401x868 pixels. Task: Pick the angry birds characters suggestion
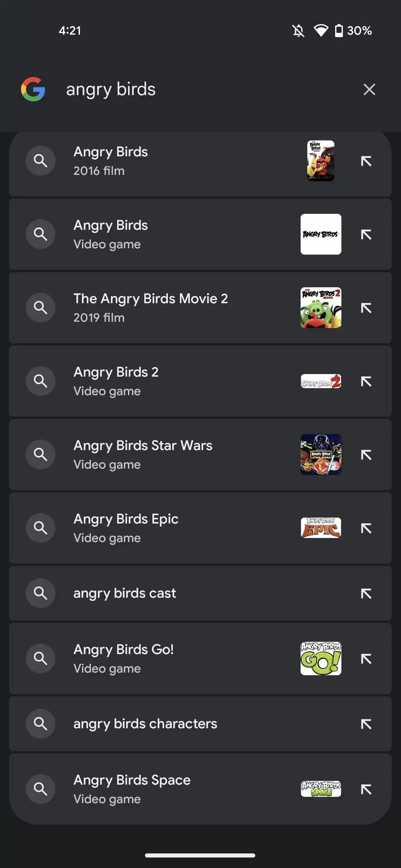coord(160,724)
